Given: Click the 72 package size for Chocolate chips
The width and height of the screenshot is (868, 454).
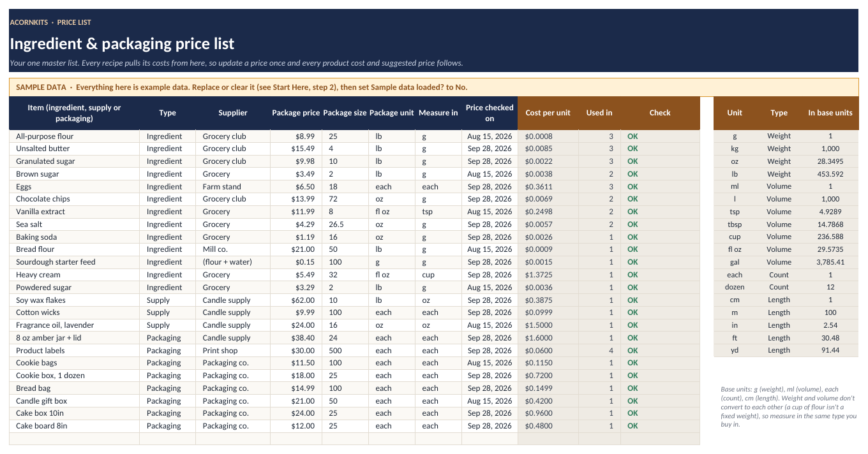Looking at the screenshot, I should click(x=345, y=199).
